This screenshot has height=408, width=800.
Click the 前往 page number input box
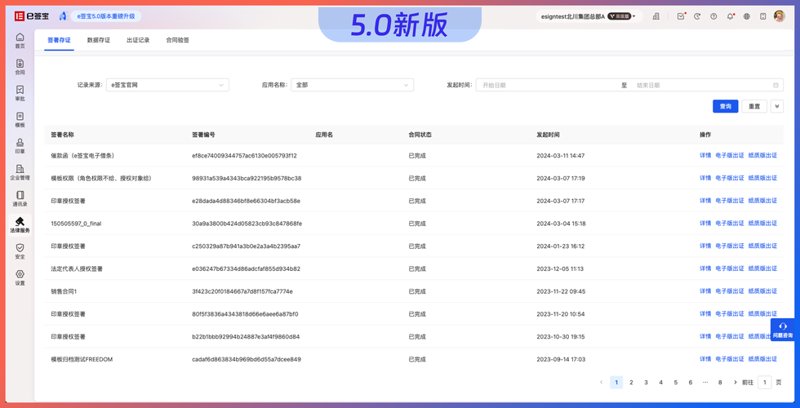point(764,382)
